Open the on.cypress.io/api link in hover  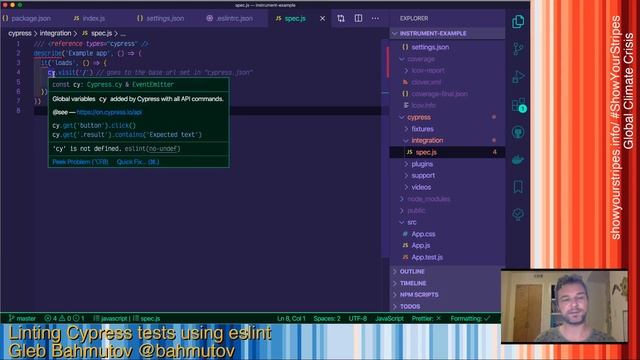109,112
